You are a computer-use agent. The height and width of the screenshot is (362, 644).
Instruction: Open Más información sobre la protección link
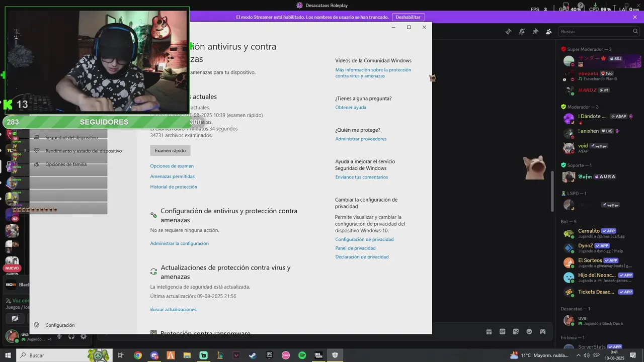pos(373,73)
